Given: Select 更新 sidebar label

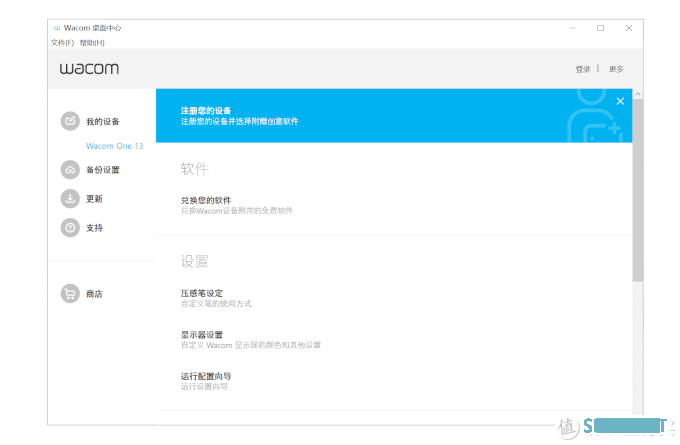Looking at the screenshot, I should 94,199.
